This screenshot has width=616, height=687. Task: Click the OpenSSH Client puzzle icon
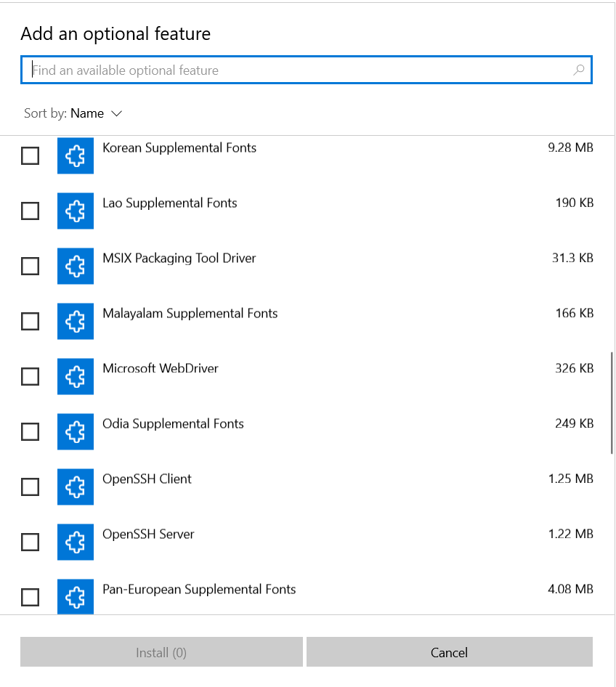[x=76, y=487]
